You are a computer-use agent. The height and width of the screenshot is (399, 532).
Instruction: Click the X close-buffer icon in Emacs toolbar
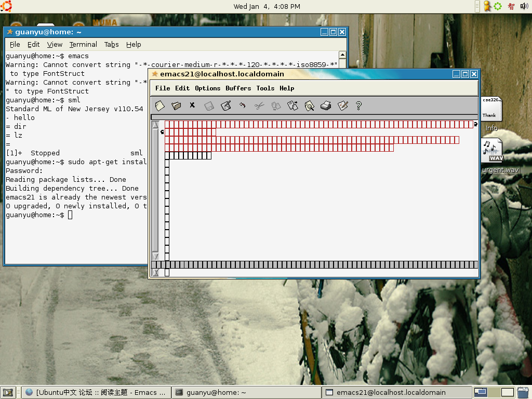coord(192,105)
